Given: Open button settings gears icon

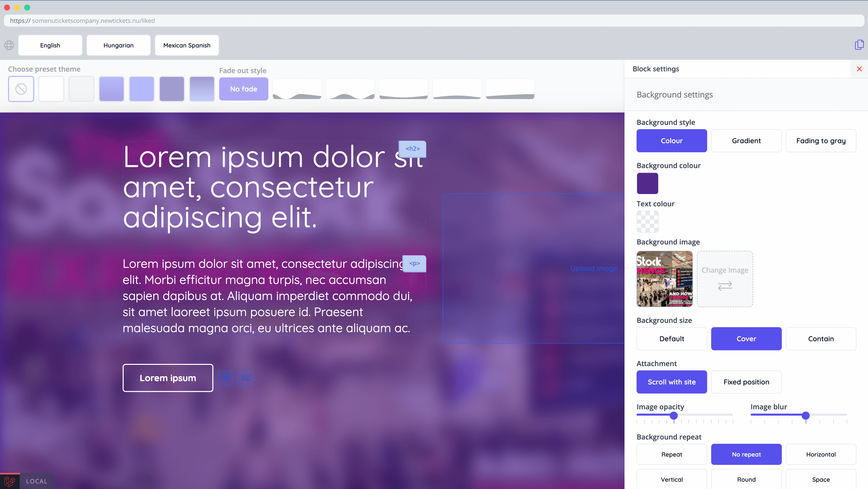Looking at the screenshot, I should (246, 378).
